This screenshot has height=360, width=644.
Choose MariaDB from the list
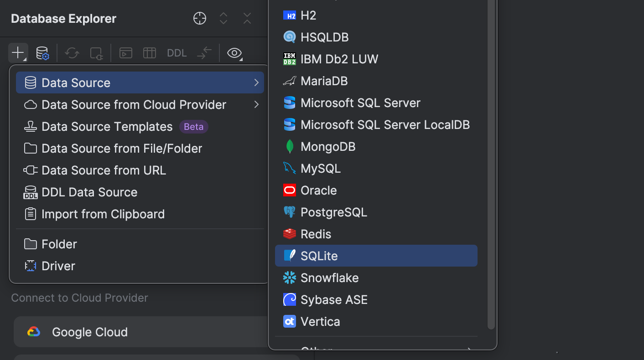tap(376, 81)
